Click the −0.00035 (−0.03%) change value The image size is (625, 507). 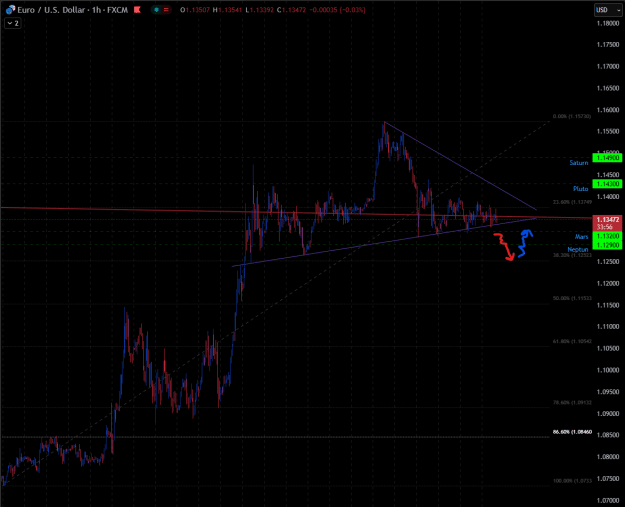point(337,10)
